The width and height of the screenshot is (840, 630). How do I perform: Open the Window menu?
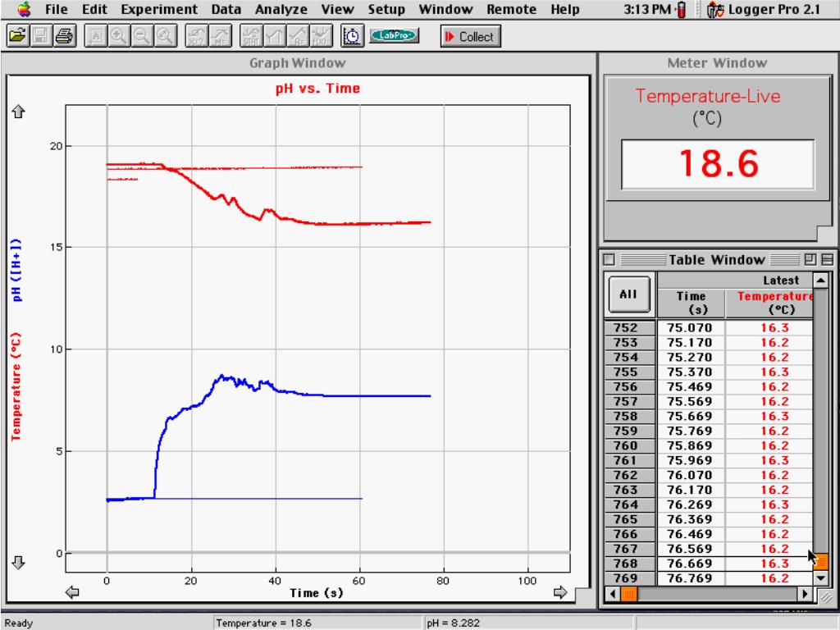[445, 9]
